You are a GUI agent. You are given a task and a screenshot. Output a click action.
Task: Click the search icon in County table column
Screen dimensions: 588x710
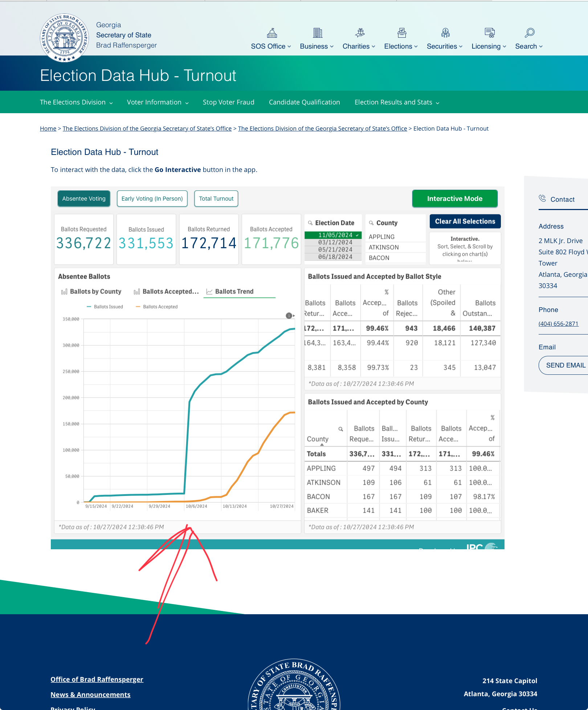point(341,429)
